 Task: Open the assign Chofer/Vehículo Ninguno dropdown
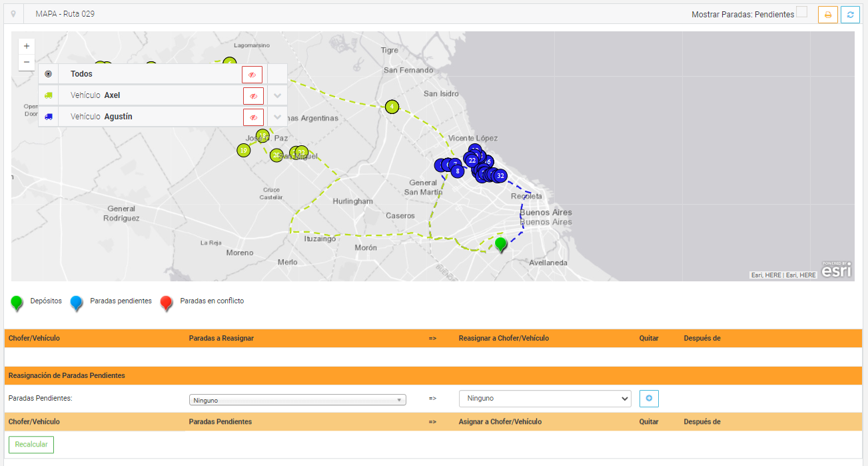[x=544, y=399]
